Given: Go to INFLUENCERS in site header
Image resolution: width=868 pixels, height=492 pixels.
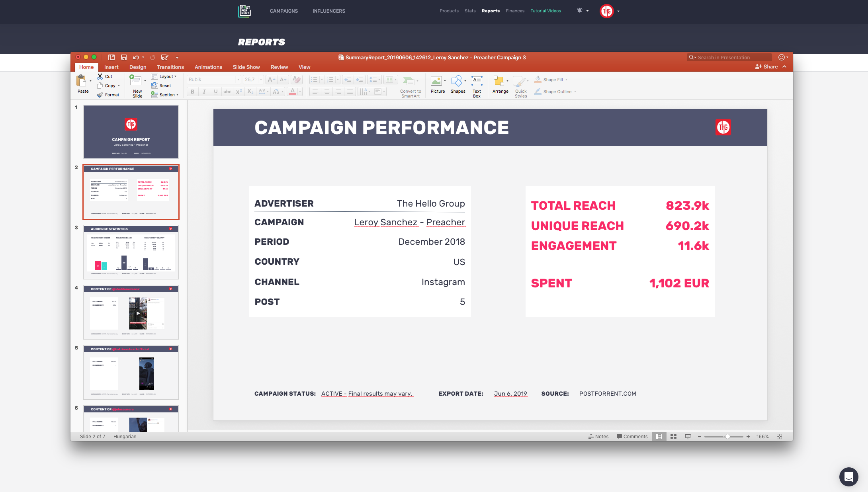Looking at the screenshot, I should click(x=329, y=11).
